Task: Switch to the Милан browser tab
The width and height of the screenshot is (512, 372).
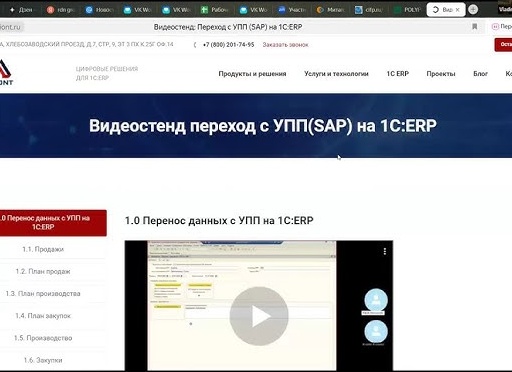Action: [331, 10]
